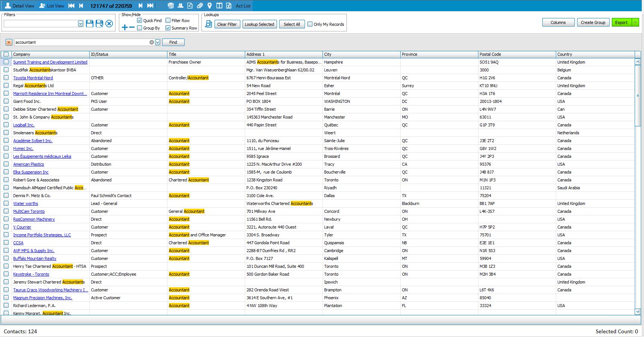Open the Columns chooser button
Image resolution: width=644 pixels, height=337 pixels.
[558, 22]
